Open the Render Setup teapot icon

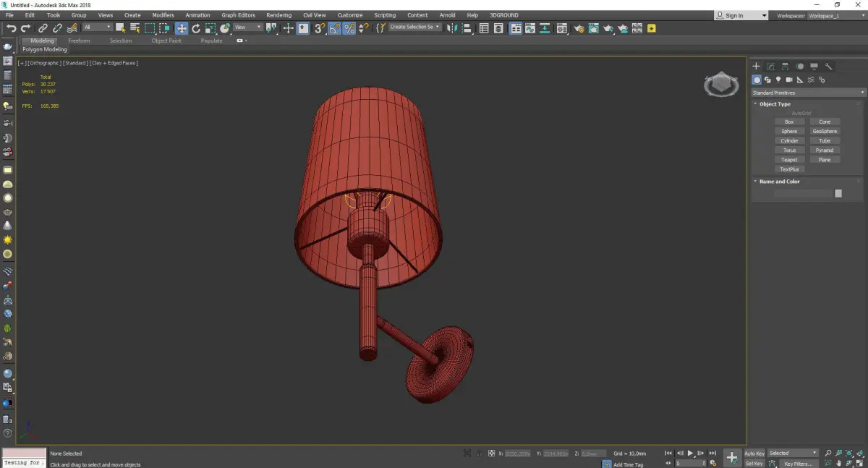[579, 28]
